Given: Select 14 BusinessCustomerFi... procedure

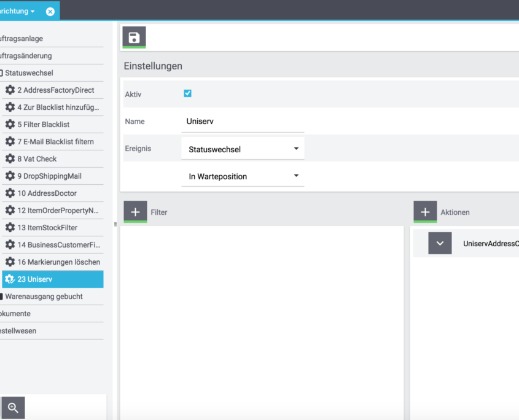Looking at the screenshot, I should click(x=53, y=245).
